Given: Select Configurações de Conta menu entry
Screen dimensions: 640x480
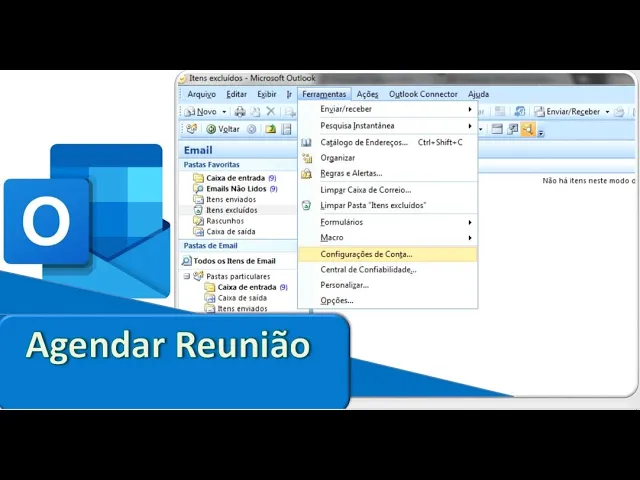Looking at the screenshot, I should (388, 254).
